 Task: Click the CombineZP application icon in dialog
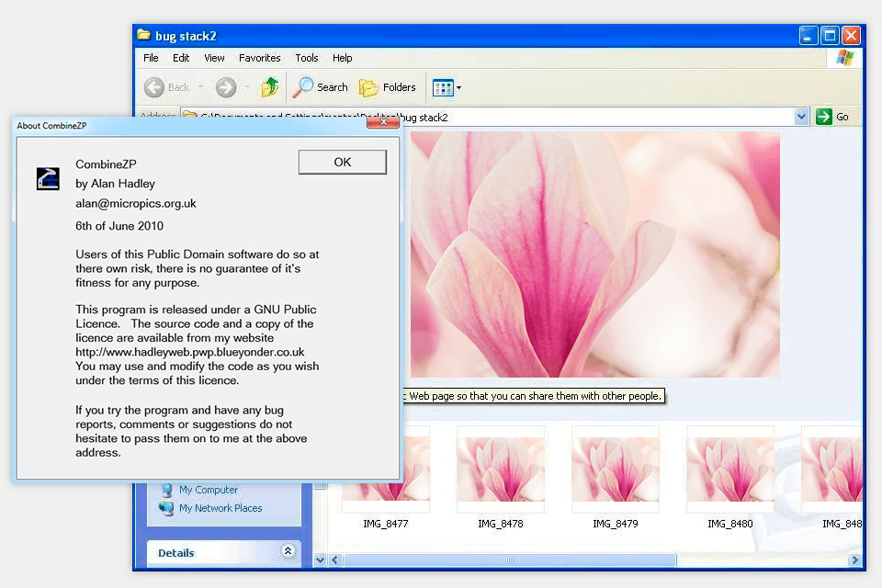pos(48,178)
